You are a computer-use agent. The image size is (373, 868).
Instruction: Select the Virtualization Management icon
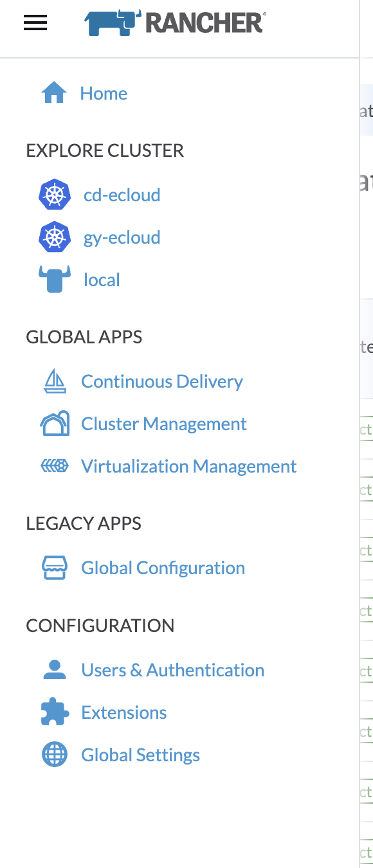point(55,466)
